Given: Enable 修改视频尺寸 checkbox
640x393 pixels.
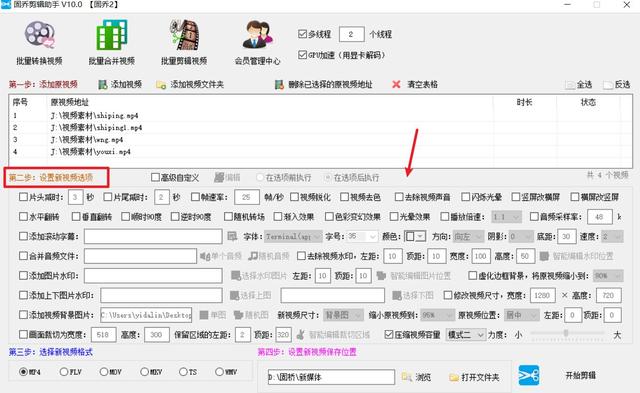Looking at the screenshot, I should 448,295.
